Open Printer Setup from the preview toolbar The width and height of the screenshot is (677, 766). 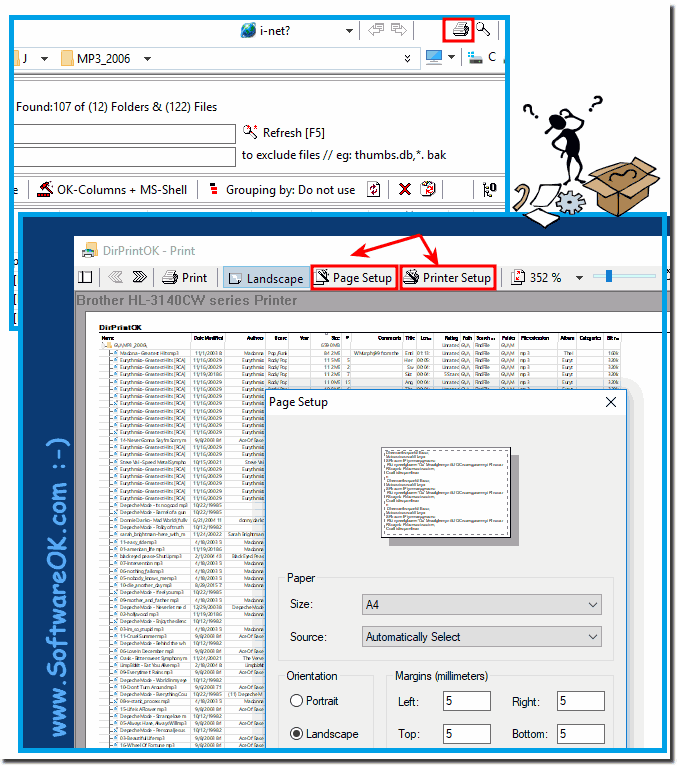[448, 277]
